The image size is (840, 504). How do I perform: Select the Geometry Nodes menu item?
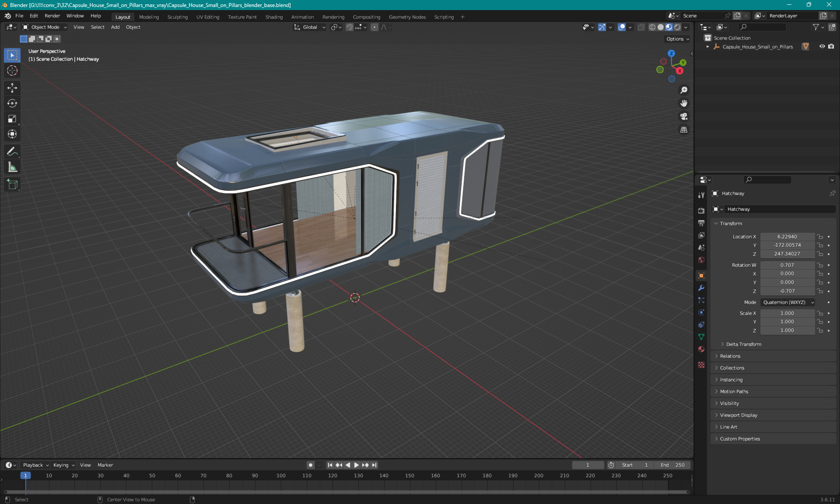coord(407,16)
